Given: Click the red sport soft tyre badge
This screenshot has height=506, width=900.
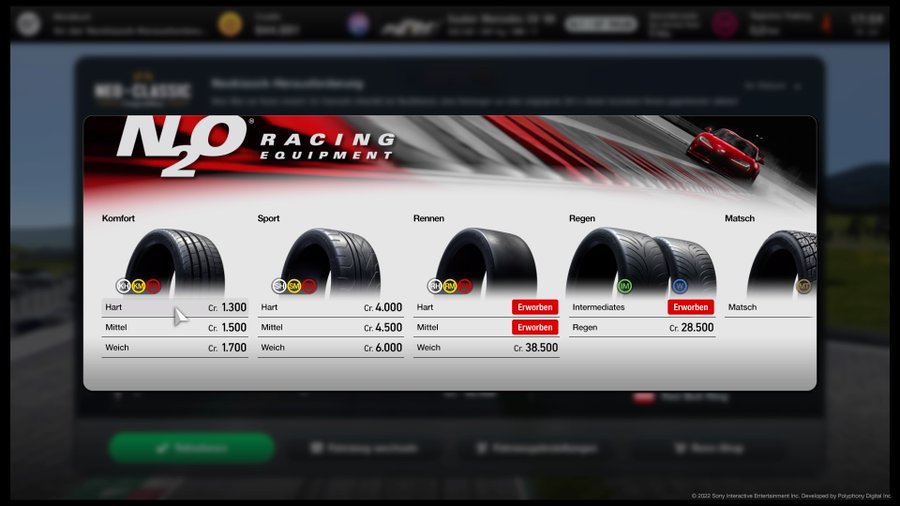Looking at the screenshot, I should (309, 286).
